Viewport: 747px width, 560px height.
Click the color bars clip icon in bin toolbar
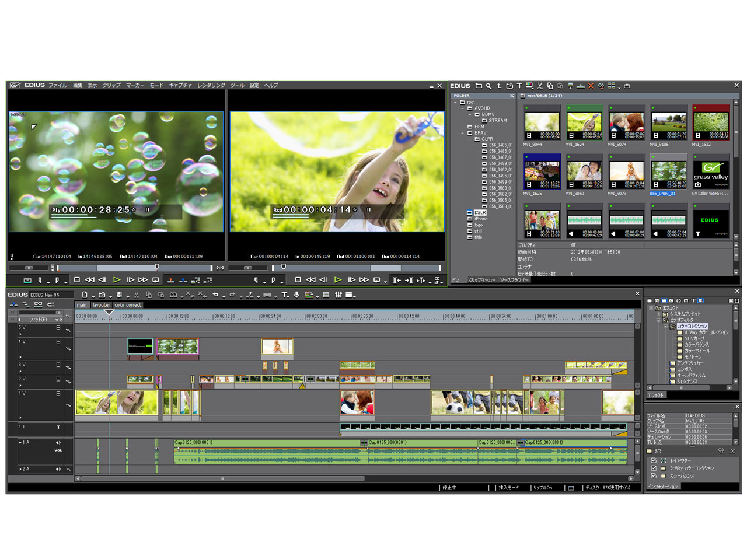[x=529, y=86]
